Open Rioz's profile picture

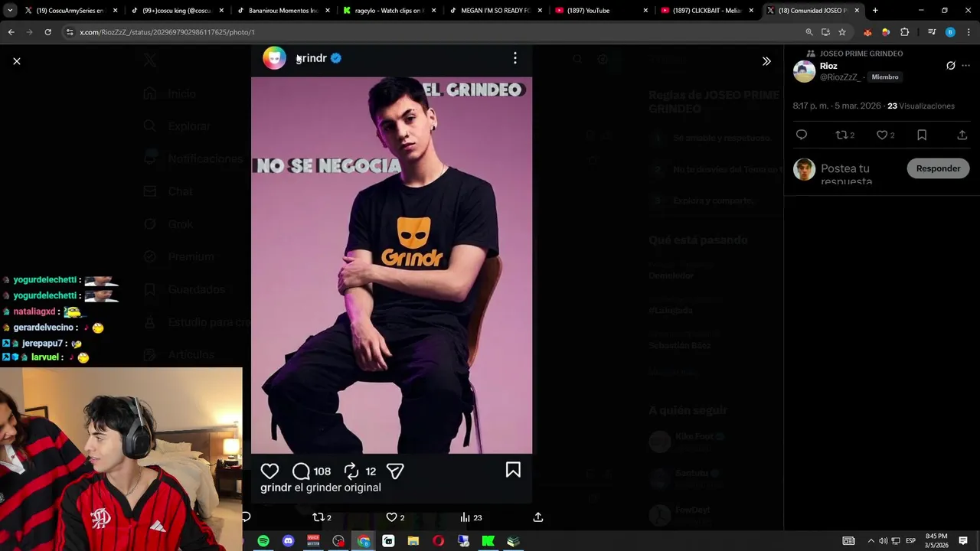(x=804, y=71)
